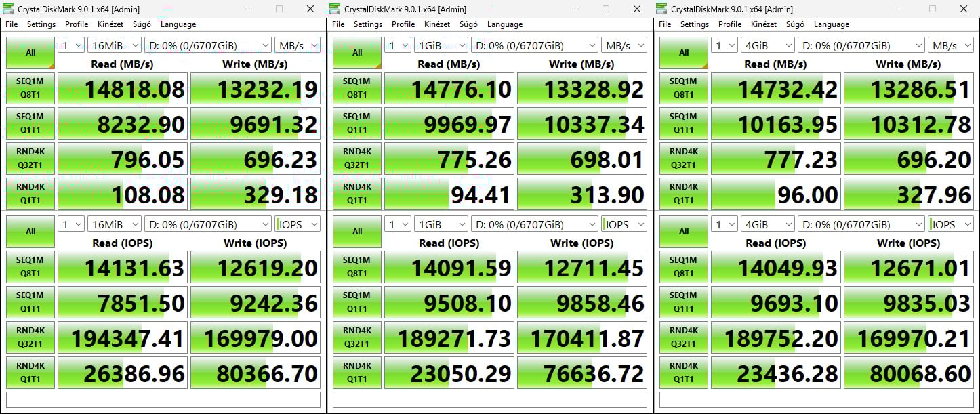This screenshot has width=980, height=414.
Task: Start RND4K Q1T1 test in 16MiB IOPS panel
Action: 30,373
